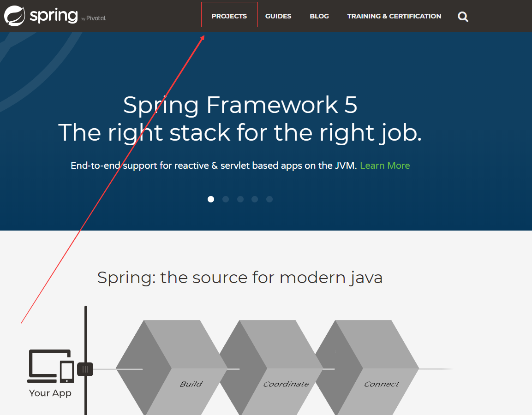Activate the second carousel dot
The height and width of the screenshot is (415, 532).
[x=226, y=199]
